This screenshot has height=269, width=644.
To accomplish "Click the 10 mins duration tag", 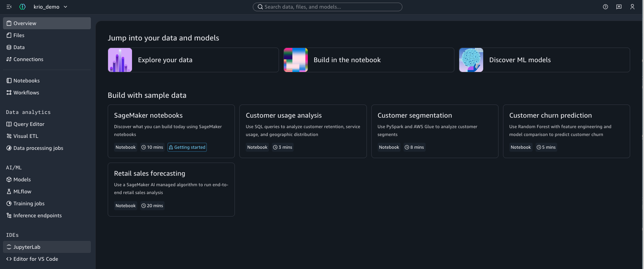I will 152,147.
